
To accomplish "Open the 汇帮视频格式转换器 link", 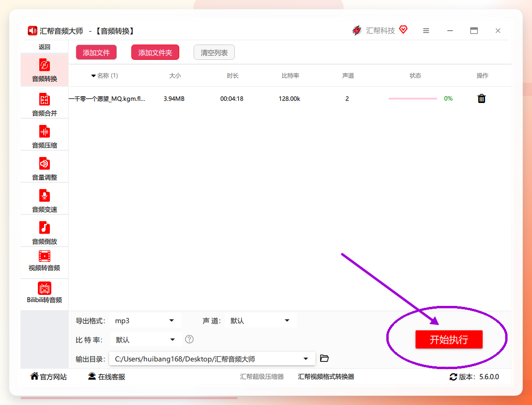I will (x=326, y=377).
